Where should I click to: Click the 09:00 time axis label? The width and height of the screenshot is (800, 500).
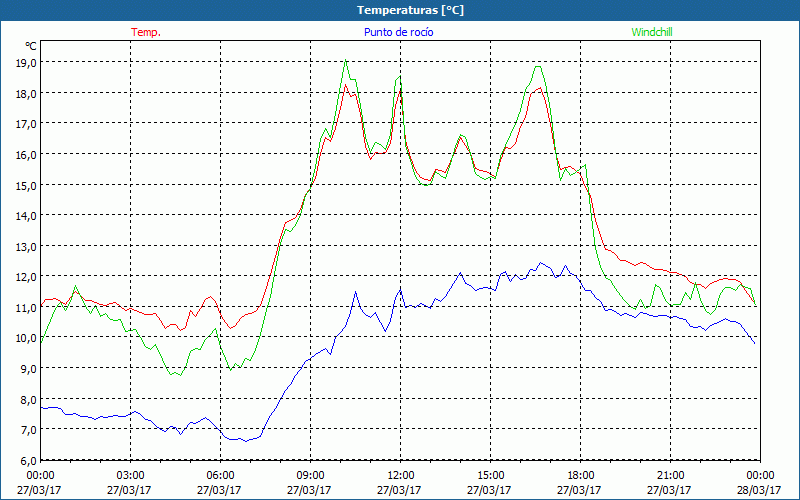point(310,476)
